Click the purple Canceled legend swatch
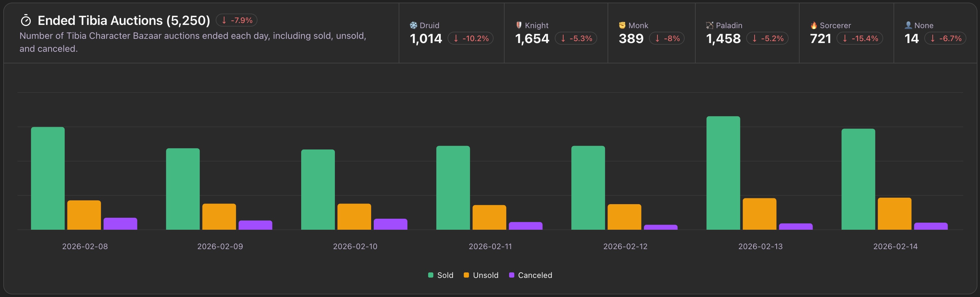Screen dimensions: 980x297 coord(512,275)
